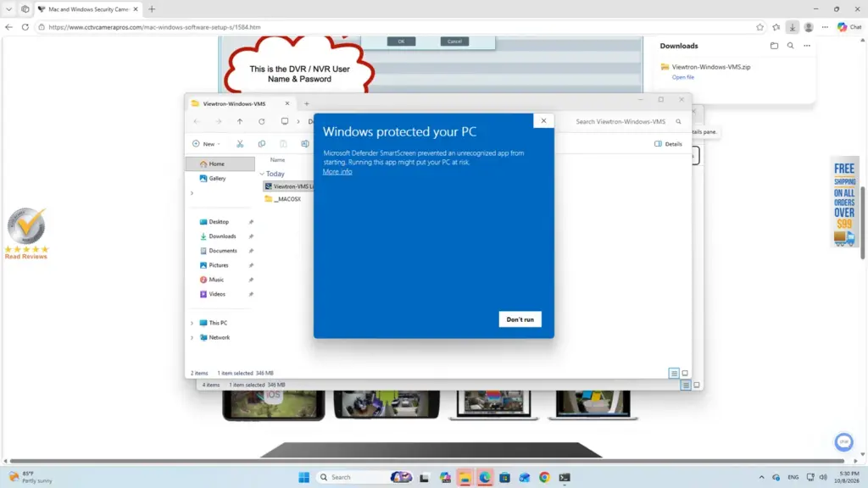
Task: Expand the collapsed node below Gallery
Action: (192, 193)
